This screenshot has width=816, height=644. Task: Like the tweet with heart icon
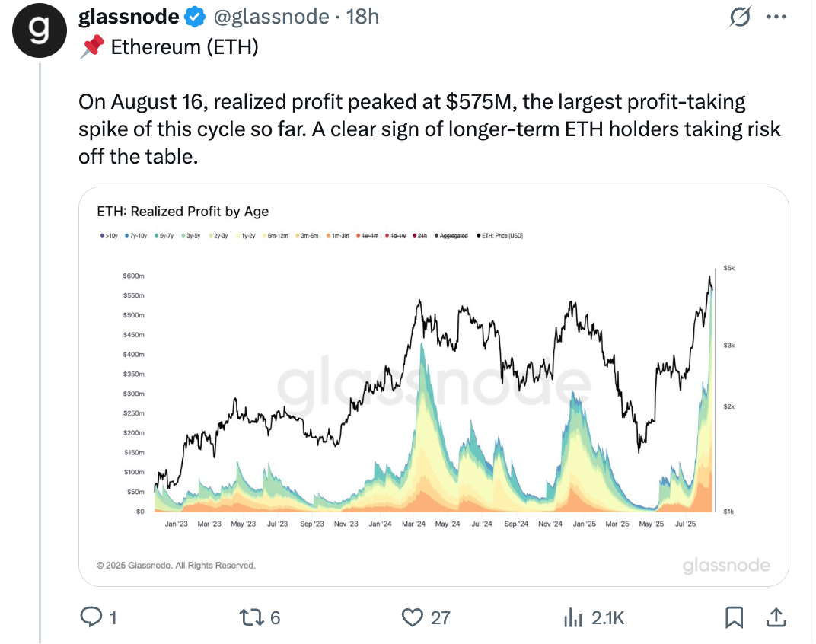(412, 617)
